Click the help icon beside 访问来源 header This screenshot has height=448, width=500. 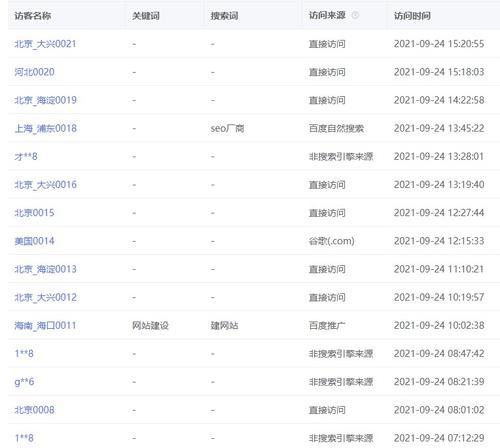coord(355,15)
